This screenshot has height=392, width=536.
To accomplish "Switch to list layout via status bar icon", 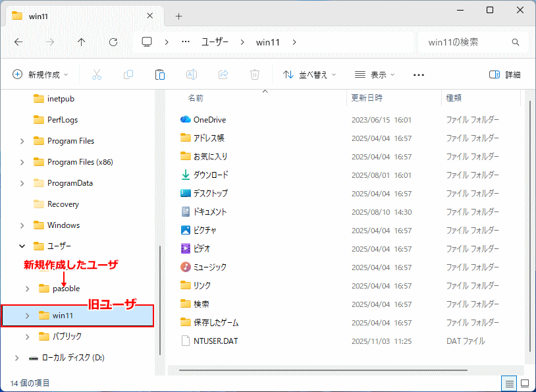I will click(x=508, y=383).
